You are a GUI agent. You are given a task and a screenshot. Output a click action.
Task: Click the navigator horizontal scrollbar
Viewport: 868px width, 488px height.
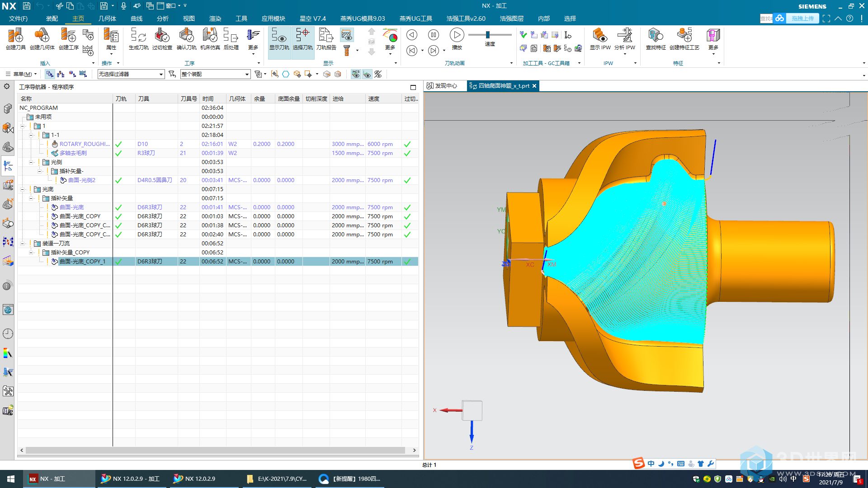215,450
